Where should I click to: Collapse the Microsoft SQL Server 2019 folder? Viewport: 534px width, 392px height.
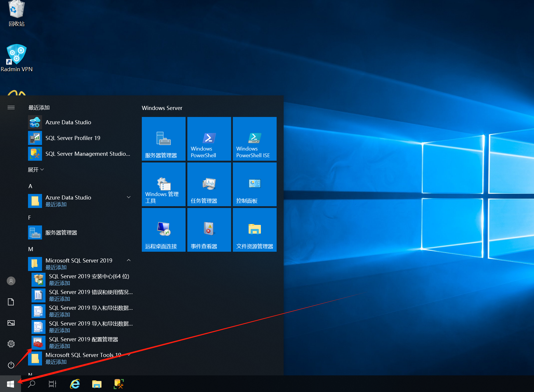pos(128,260)
